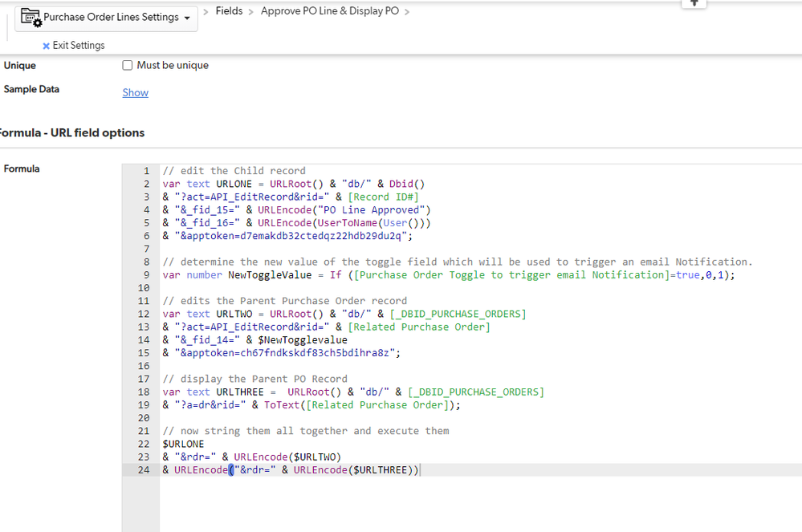Click the Show link for Sample Data

(136, 92)
